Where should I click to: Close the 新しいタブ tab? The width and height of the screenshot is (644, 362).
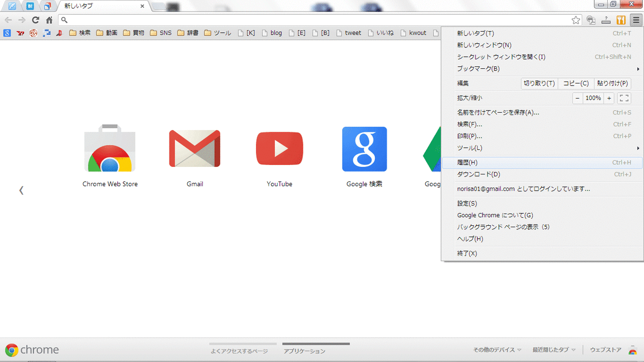pyautogui.click(x=142, y=6)
